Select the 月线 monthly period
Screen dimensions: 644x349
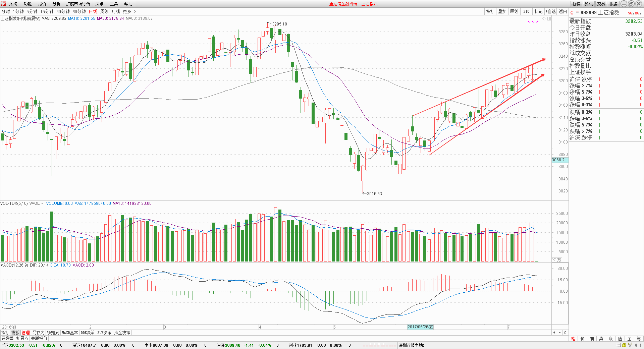coord(116,11)
